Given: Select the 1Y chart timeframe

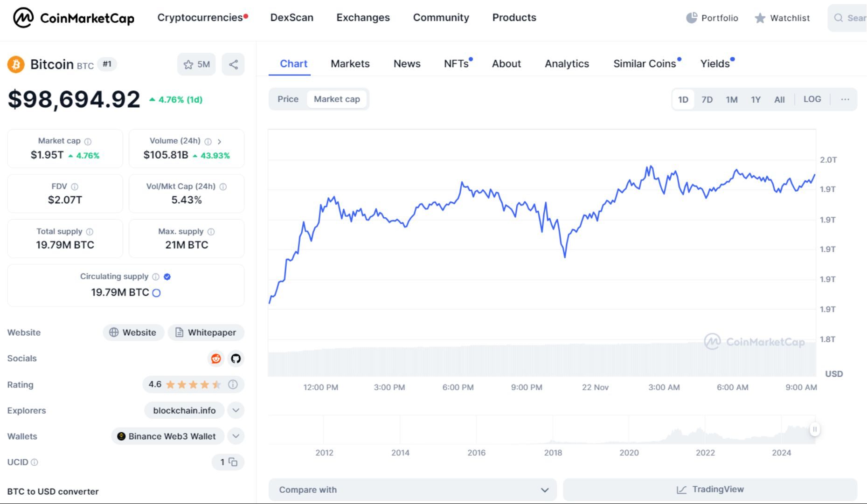Looking at the screenshot, I should click(756, 99).
